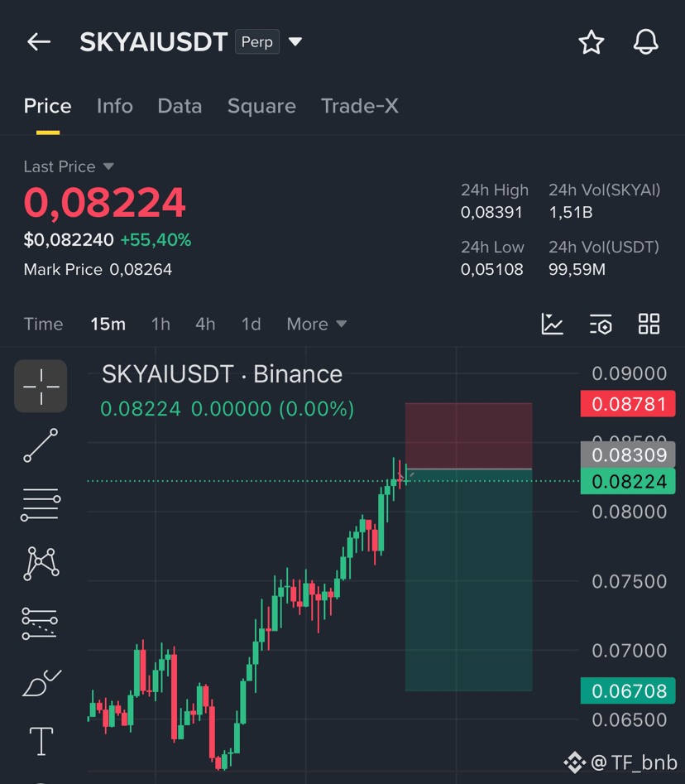Click the 0.08309 entry price label
The width and height of the screenshot is (685, 784).
(628, 455)
